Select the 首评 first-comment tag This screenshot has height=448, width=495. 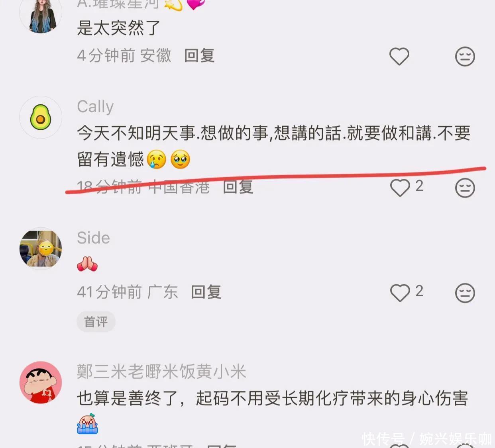pos(96,321)
